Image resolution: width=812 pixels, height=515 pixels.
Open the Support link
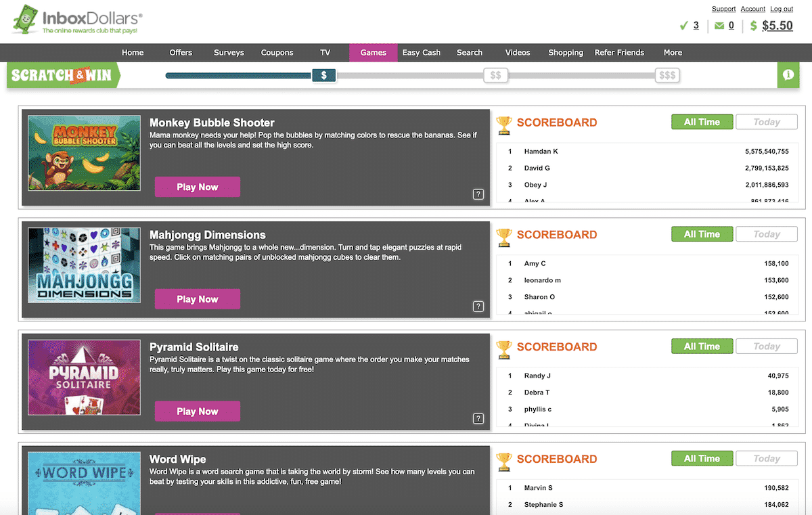(723, 9)
